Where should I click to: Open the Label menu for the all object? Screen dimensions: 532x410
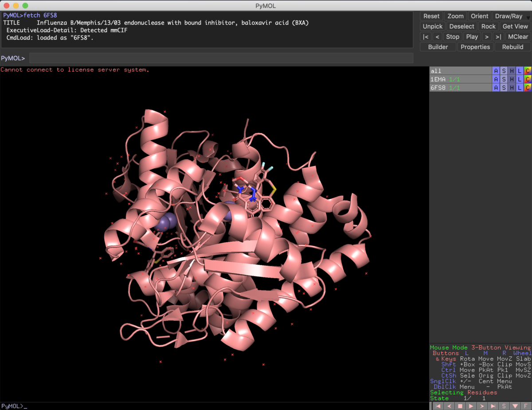pos(520,71)
